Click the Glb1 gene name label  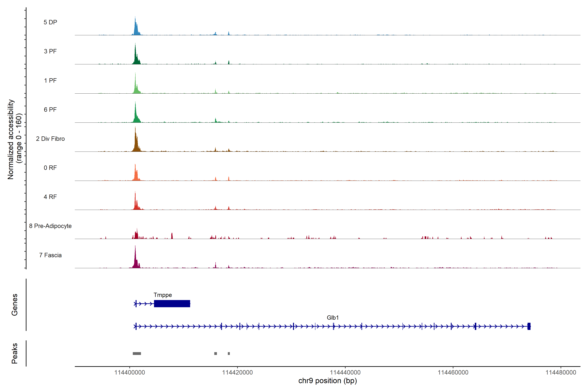(333, 318)
